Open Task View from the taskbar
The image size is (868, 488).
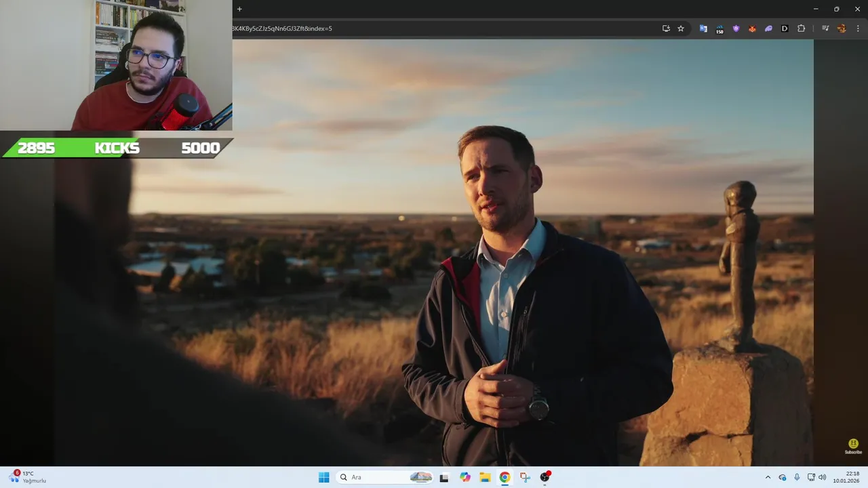444,477
